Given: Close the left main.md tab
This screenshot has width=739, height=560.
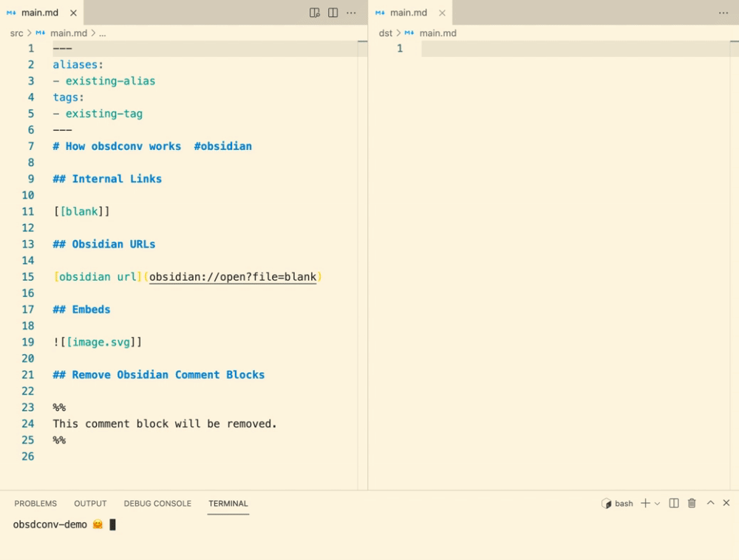Looking at the screenshot, I should click(x=73, y=13).
